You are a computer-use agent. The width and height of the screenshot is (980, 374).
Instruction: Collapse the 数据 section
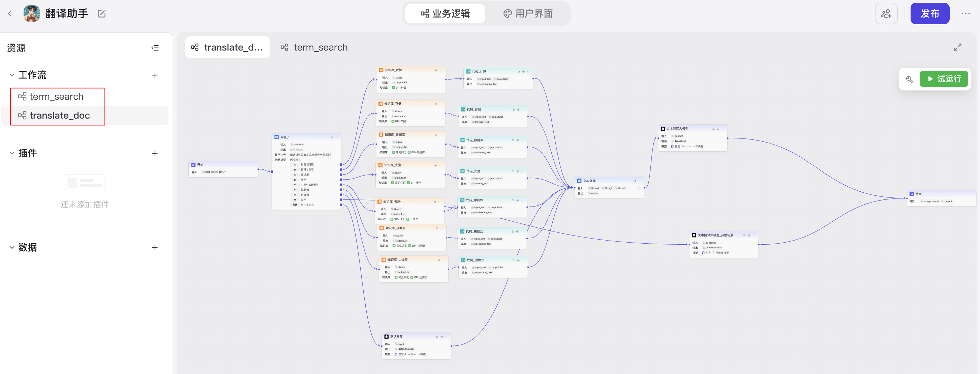click(x=12, y=248)
